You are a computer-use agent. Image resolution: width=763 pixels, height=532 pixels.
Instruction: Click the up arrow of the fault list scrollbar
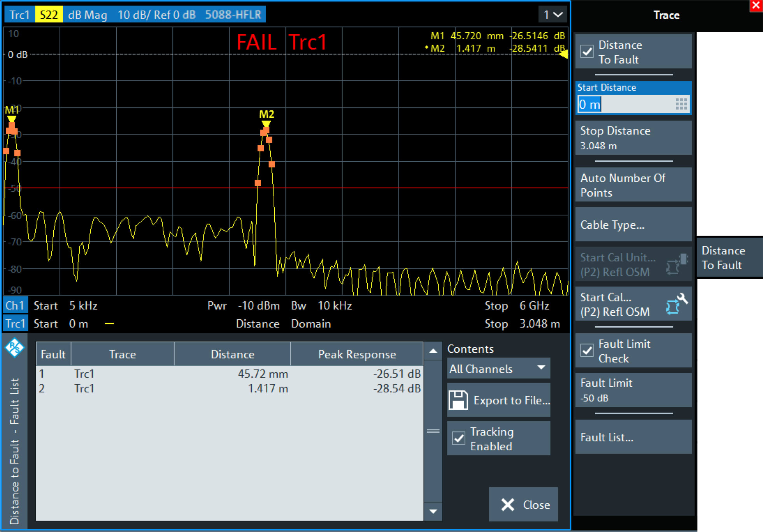pyautogui.click(x=433, y=350)
